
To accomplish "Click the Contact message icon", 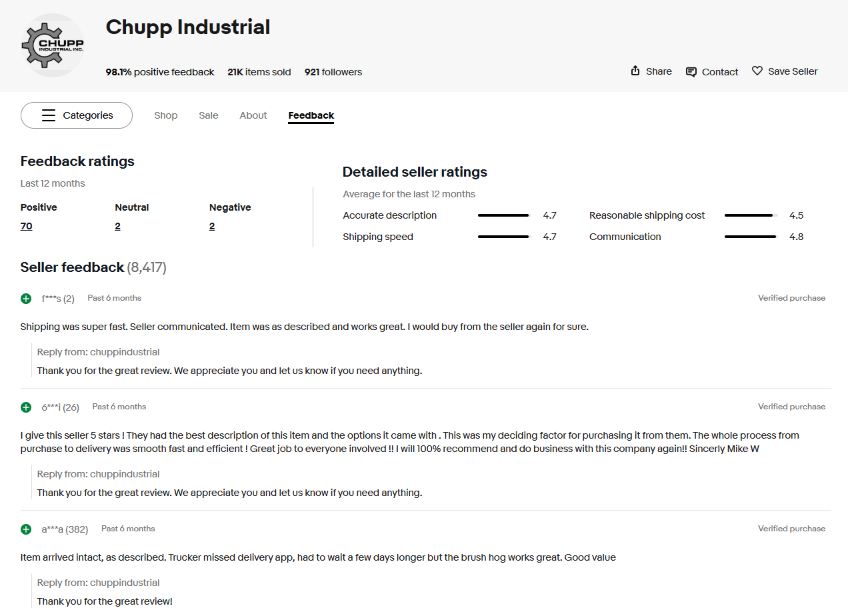I will click(x=691, y=72).
